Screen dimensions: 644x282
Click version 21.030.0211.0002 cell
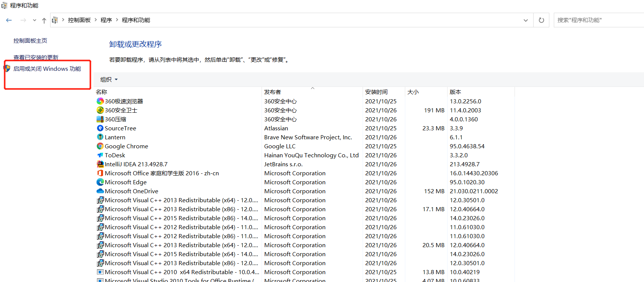point(474,191)
